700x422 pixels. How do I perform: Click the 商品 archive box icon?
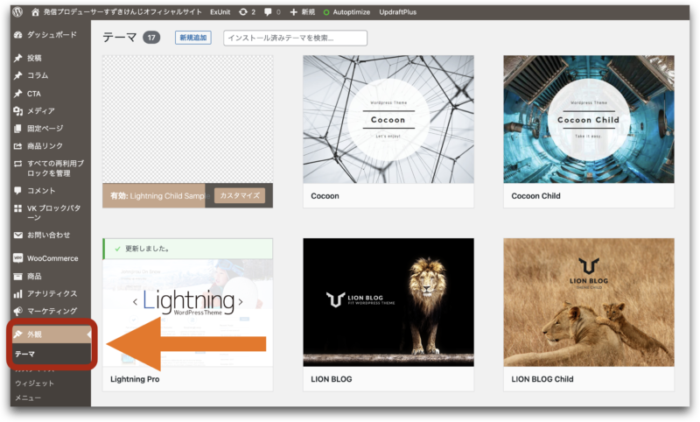tap(18, 276)
